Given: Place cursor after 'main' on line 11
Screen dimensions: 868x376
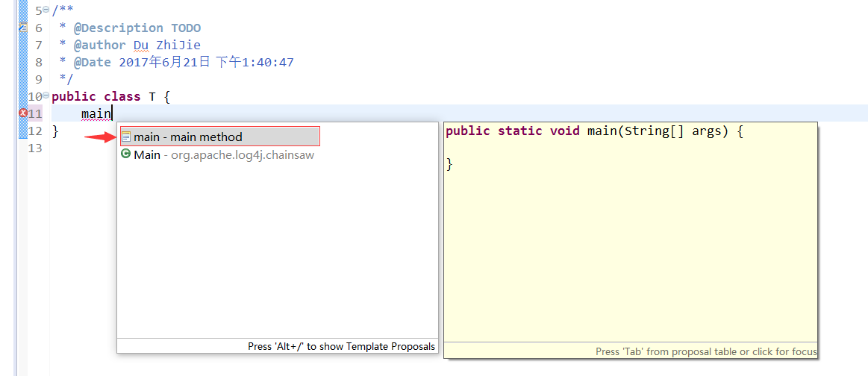Looking at the screenshot, I should coord(113,114).
